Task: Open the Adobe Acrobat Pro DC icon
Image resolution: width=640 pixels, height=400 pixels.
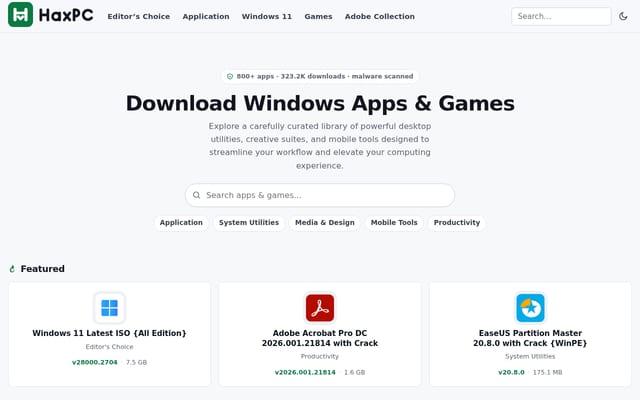Action: coord(320,308)
